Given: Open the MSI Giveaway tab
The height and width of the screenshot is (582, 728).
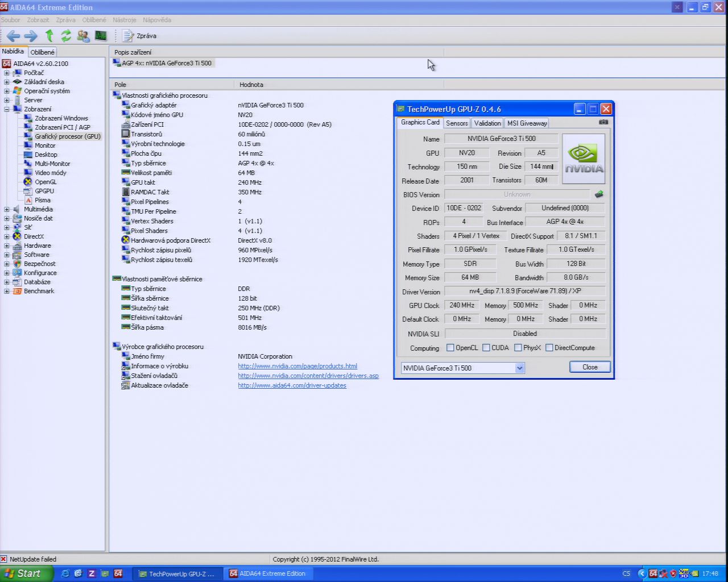Looking at the screenshot, I should (527, 123).
